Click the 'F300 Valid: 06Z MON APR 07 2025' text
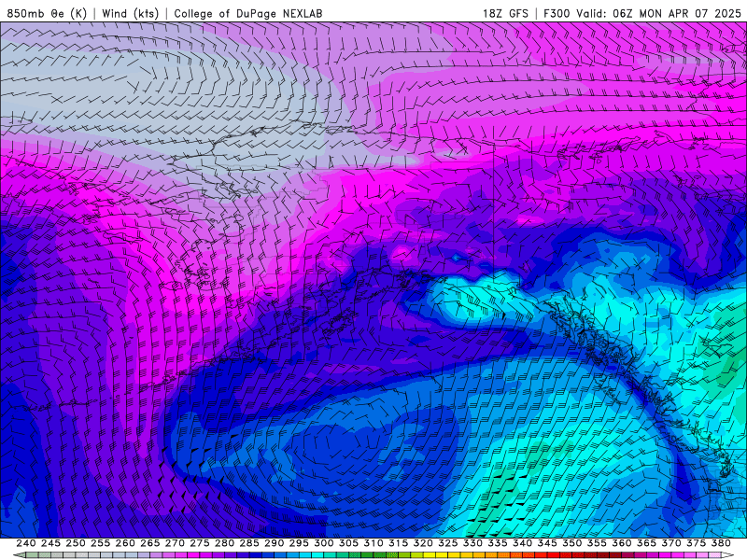 [642, 13]
